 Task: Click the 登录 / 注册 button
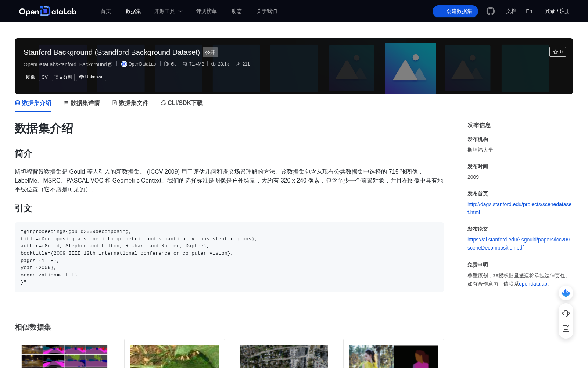pos(557,11)
